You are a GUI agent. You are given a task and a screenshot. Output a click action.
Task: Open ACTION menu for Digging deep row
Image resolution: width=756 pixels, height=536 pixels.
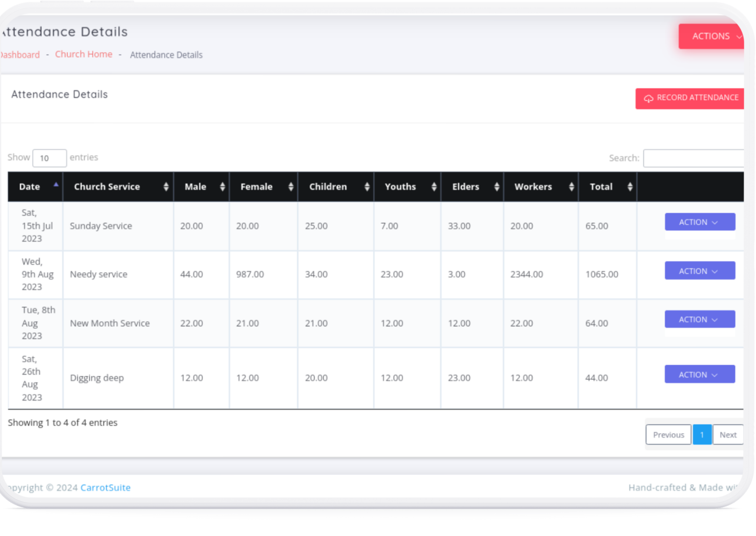[699, 375]
